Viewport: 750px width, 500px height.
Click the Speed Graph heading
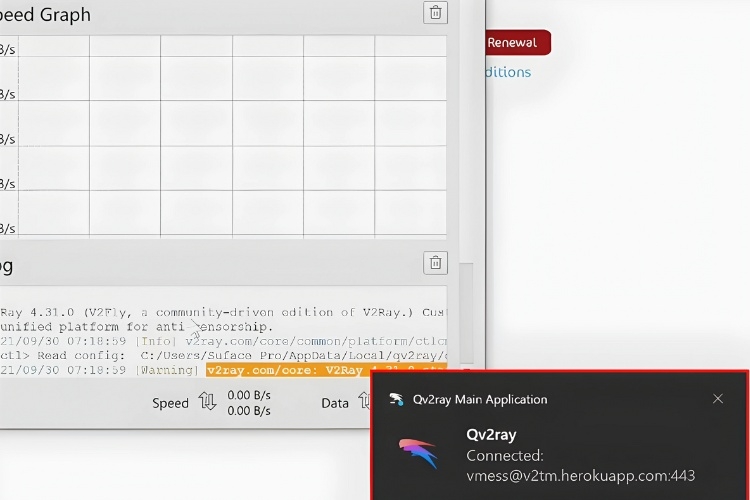click(45, 15)
